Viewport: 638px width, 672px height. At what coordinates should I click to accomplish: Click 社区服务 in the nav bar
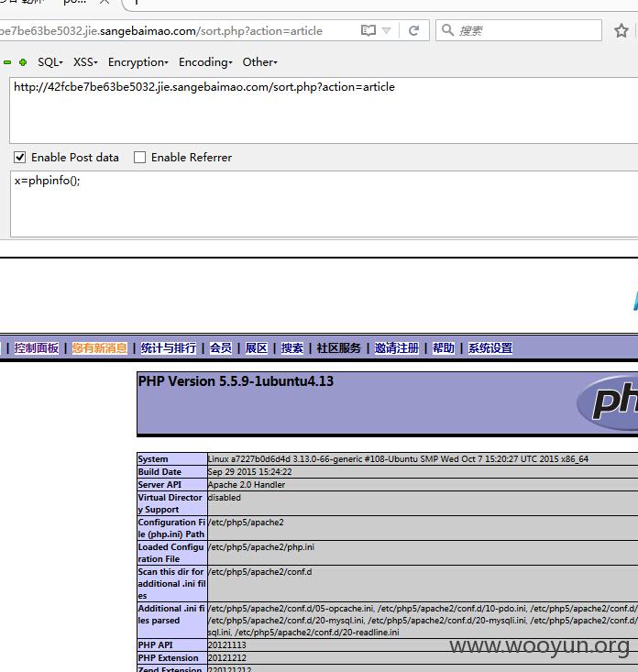(339, 348)
